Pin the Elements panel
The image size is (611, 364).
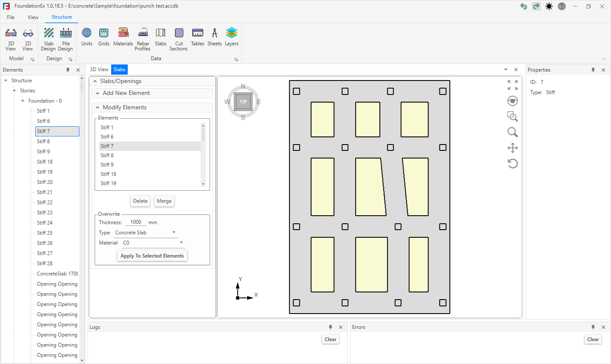tap(68, 70)
